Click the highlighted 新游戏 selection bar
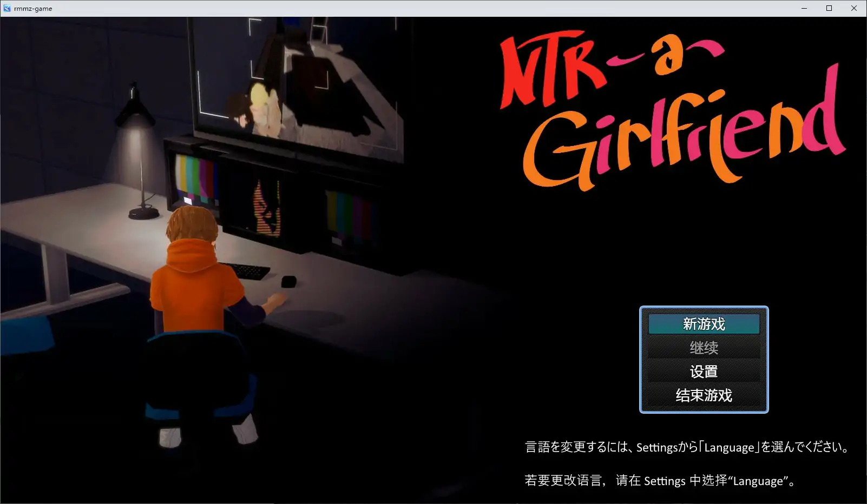 703,324
